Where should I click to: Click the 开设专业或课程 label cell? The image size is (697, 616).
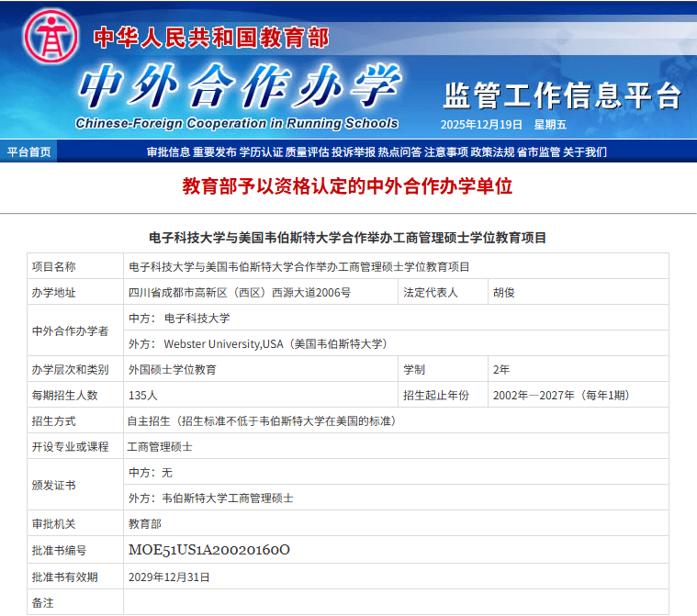[x=75, y=446]
